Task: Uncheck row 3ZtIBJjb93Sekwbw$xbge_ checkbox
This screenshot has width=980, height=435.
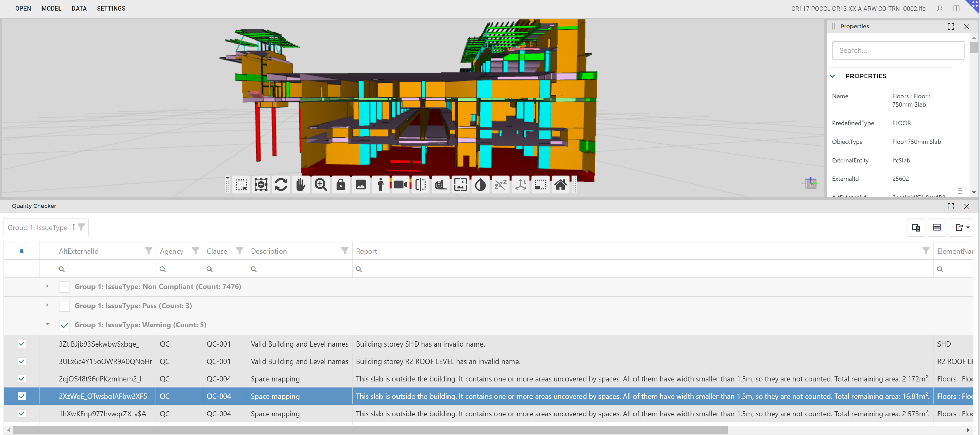Action: tap(22, 344)
